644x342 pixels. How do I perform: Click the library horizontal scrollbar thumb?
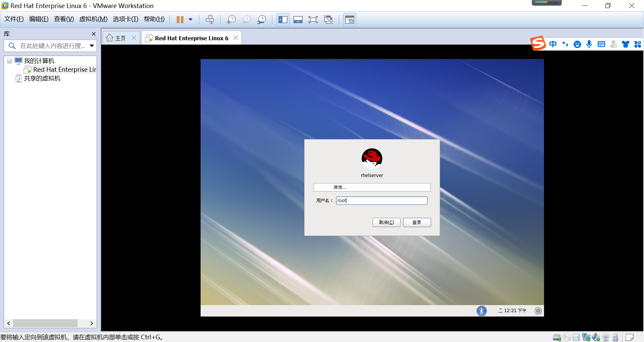click(45, 323)
